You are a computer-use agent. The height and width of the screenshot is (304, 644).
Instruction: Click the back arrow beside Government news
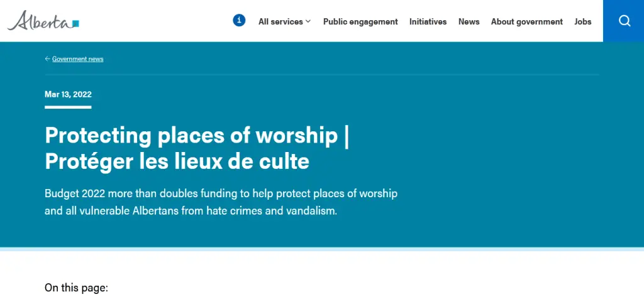coord(47,59)
